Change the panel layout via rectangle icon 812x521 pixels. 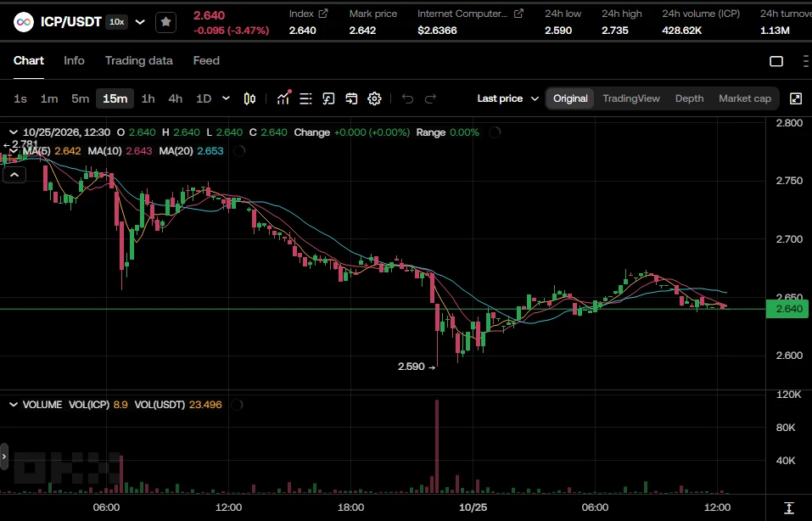pyautogui.click(x=776, y=61)
